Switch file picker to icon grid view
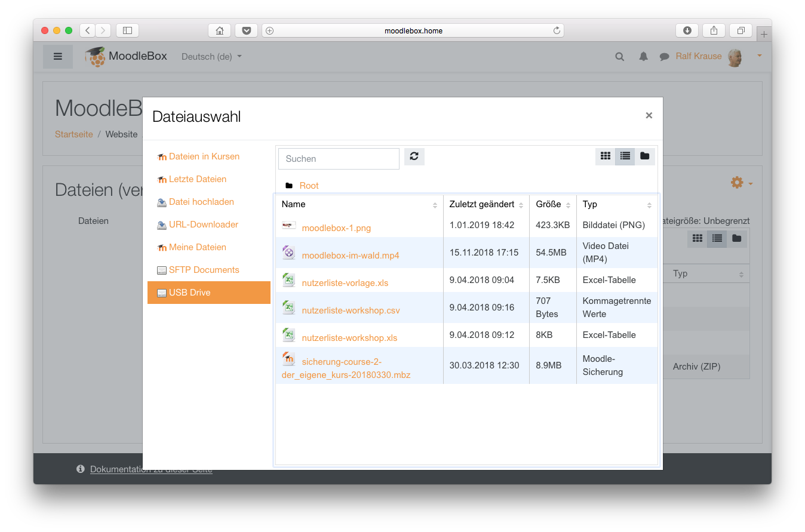Image resolution: width=805 pixels, height=532 pixels. click(606, 156)
